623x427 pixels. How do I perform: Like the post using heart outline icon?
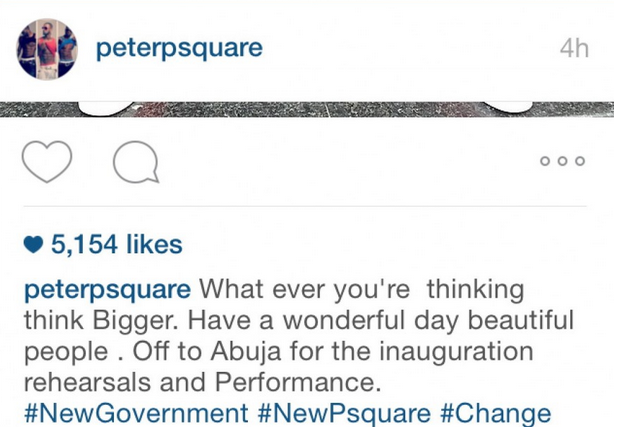tap(47, 162)
